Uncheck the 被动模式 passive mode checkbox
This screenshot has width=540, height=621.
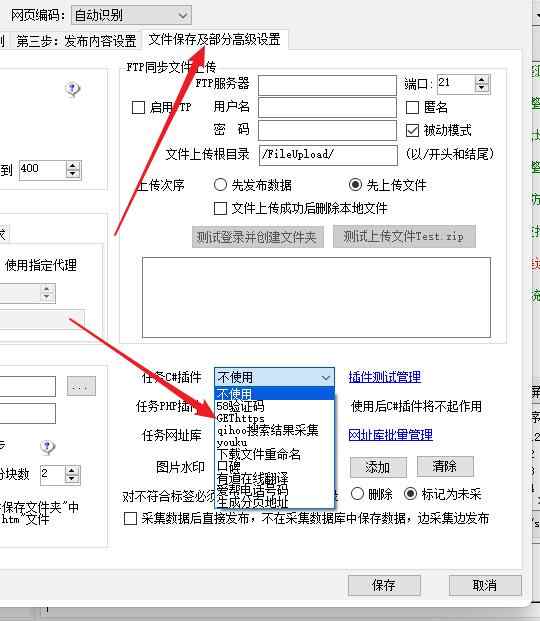point(412,130)
